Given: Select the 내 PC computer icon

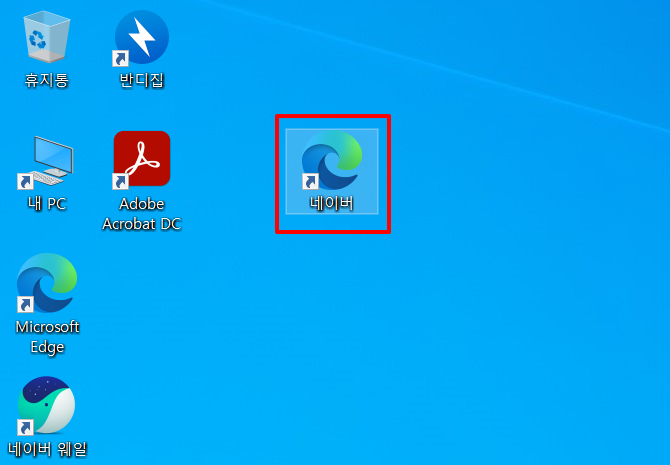Looking at the screenshot, I should [x=46, y=162].
